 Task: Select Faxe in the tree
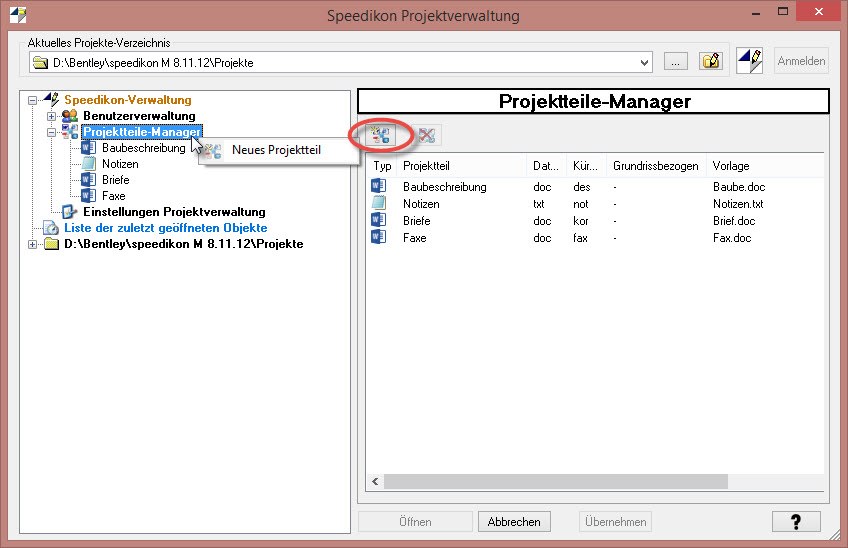(x=114, y=195)
